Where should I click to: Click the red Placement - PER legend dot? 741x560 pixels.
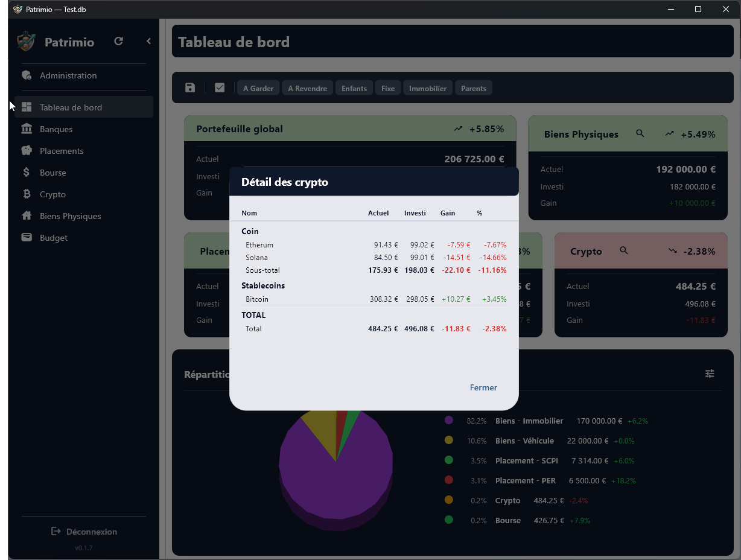(448, 480)
